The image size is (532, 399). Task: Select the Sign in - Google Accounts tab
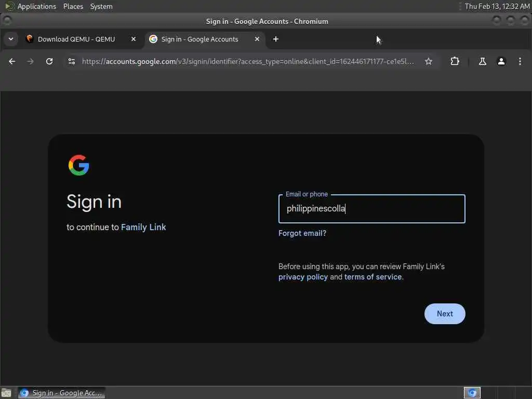(204, 39)
